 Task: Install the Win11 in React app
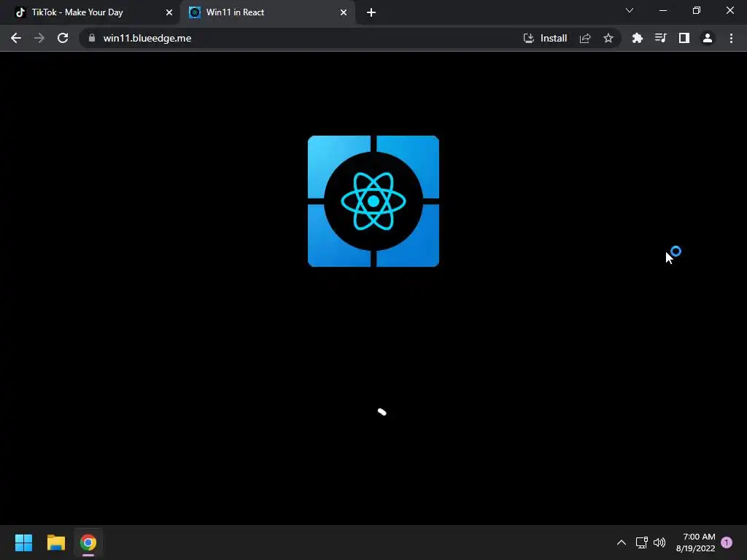click(546, 38)
